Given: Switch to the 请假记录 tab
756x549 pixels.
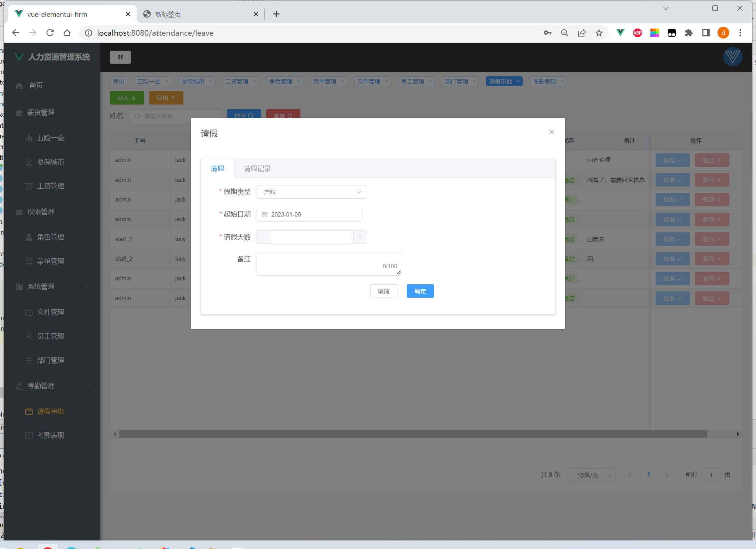Looking at the screenshot, I should (x=257, y=168).
